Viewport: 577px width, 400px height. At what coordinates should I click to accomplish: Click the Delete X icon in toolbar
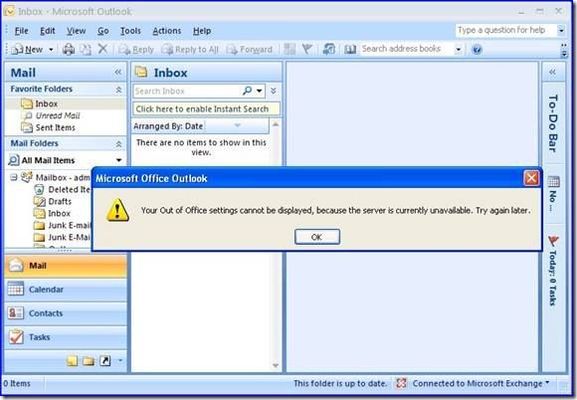point(103,49)
